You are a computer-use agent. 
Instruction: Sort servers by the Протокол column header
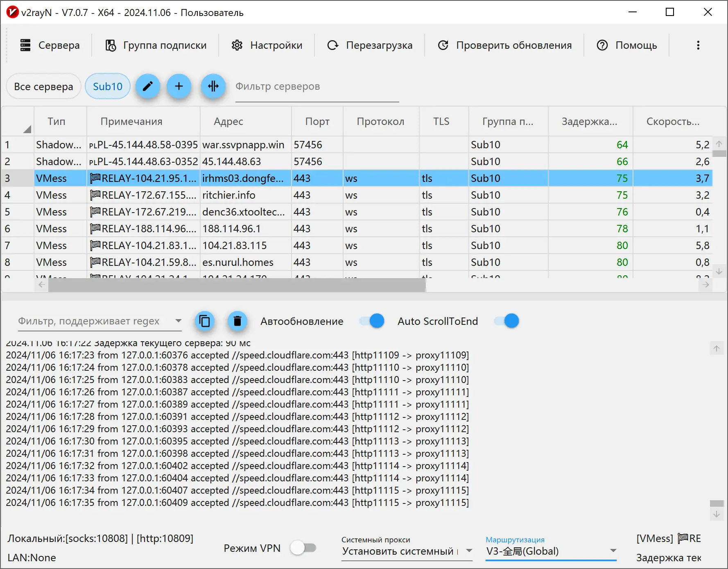(x=381, y=121)
